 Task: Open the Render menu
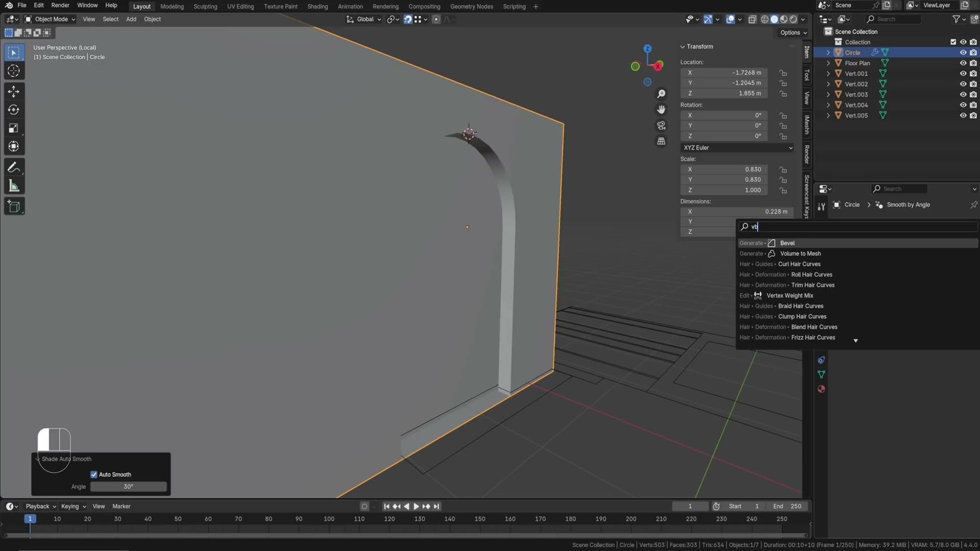coord(60,6)
